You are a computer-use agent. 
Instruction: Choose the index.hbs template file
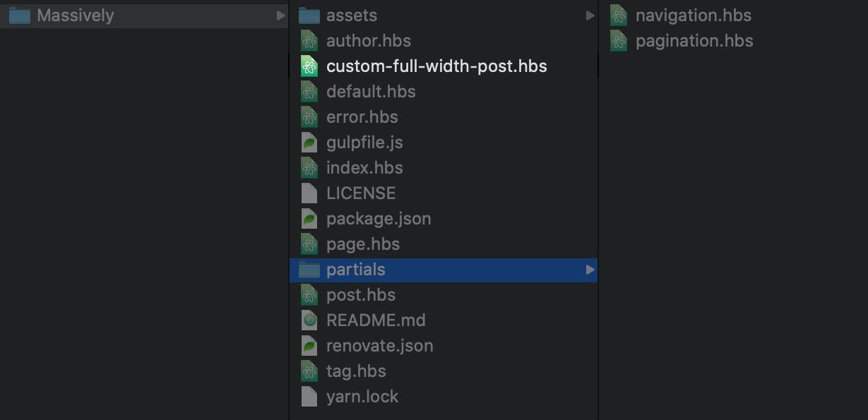click(x=364, y=168)
